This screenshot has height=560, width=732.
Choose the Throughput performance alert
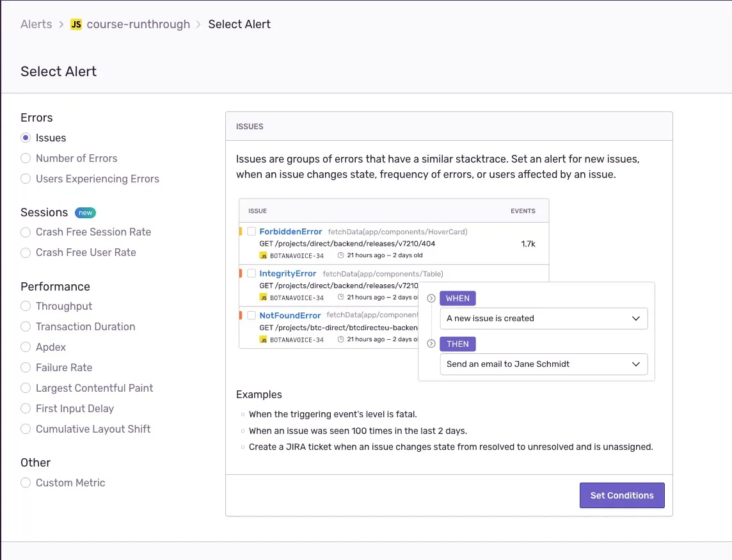click(x=26, y=306)
